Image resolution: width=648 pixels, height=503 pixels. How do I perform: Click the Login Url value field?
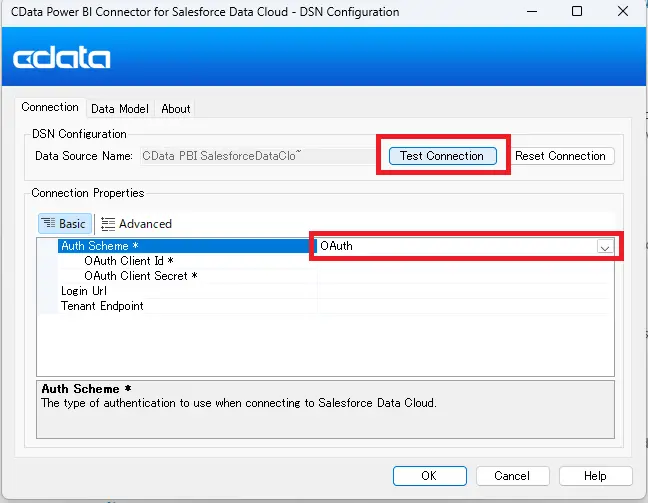click(x=462, y=291)
